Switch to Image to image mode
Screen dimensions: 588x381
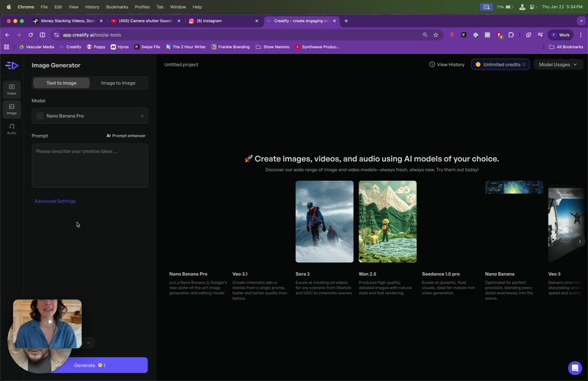pos(118,83)
